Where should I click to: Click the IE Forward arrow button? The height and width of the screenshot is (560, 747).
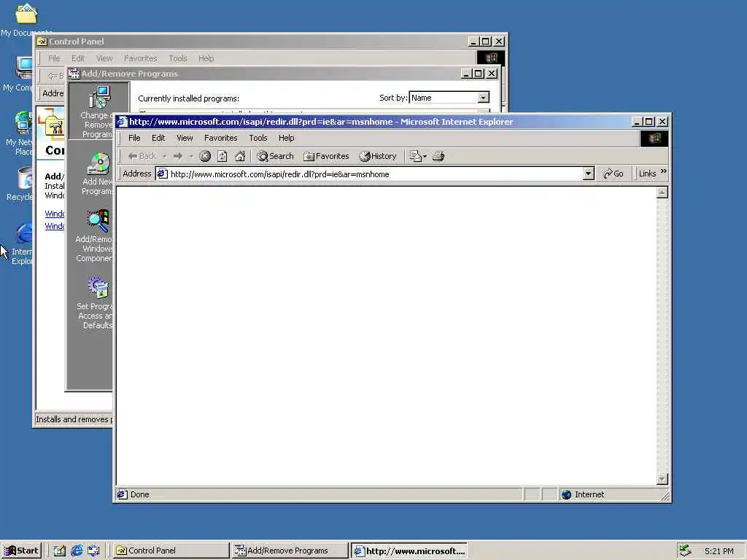click(x=178, y=156)
